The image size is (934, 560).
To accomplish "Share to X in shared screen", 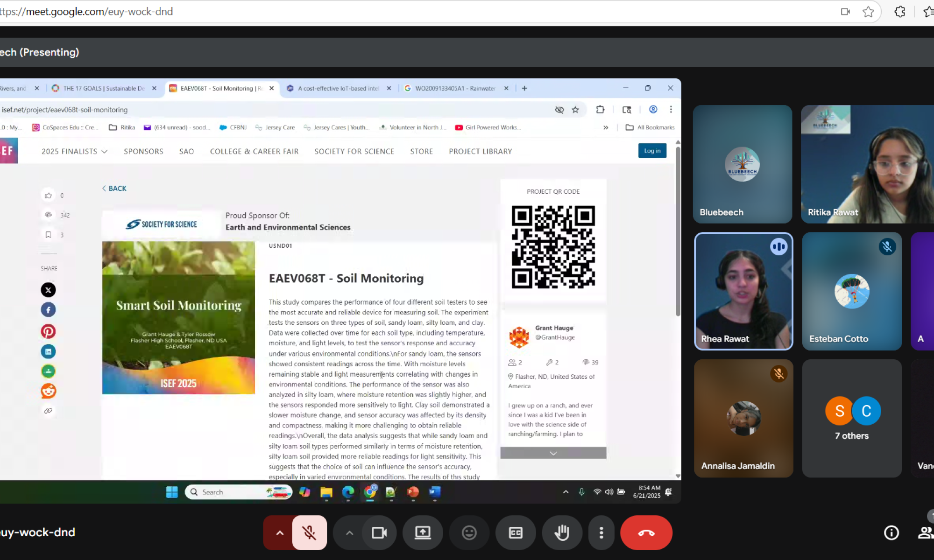I will tap(48, 290).
